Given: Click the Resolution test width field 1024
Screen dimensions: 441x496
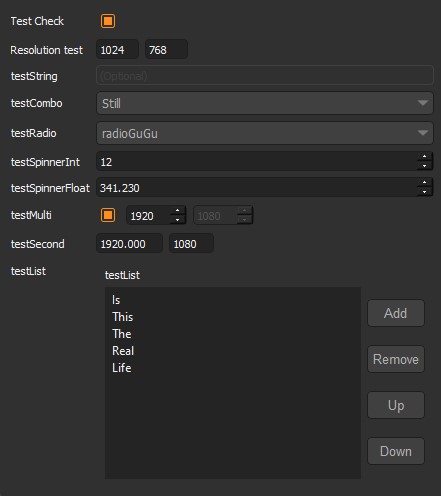Looking at the screenshot, I should click(117, 50).
